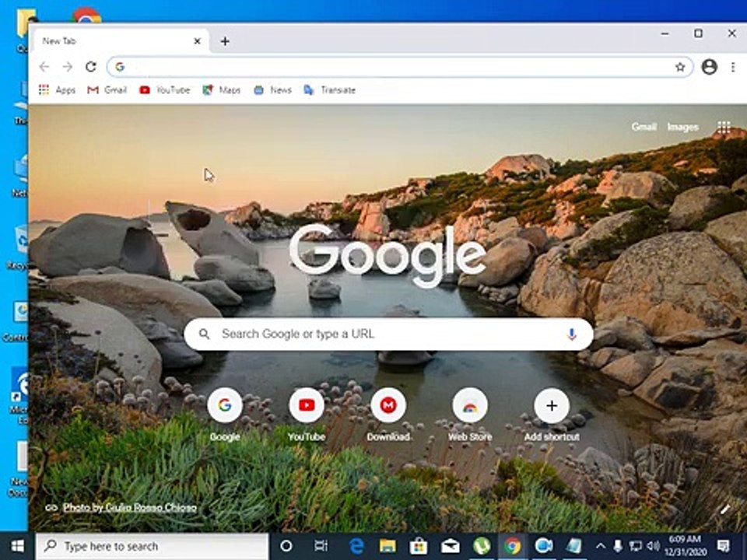This screenshot has width=747, height=560.
Task: Click the Google search box
Action: click(x=388, y=334)
